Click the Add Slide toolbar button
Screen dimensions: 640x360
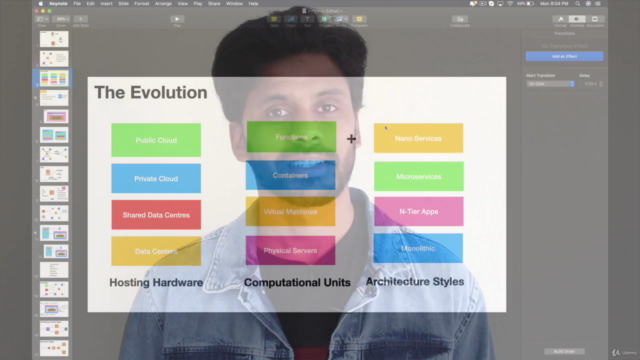click(80, 19)
